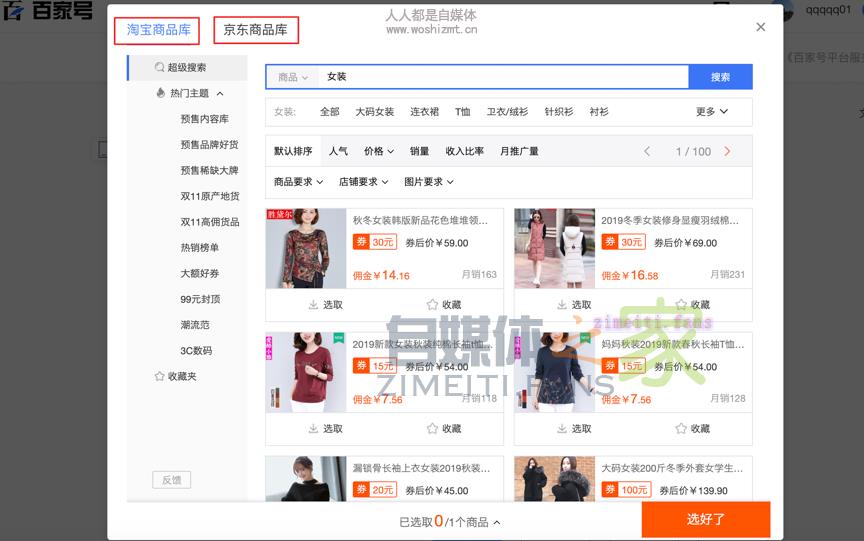
Task: Click the 收藏夹 star icon in sidebar
Action: pos(159,376)
